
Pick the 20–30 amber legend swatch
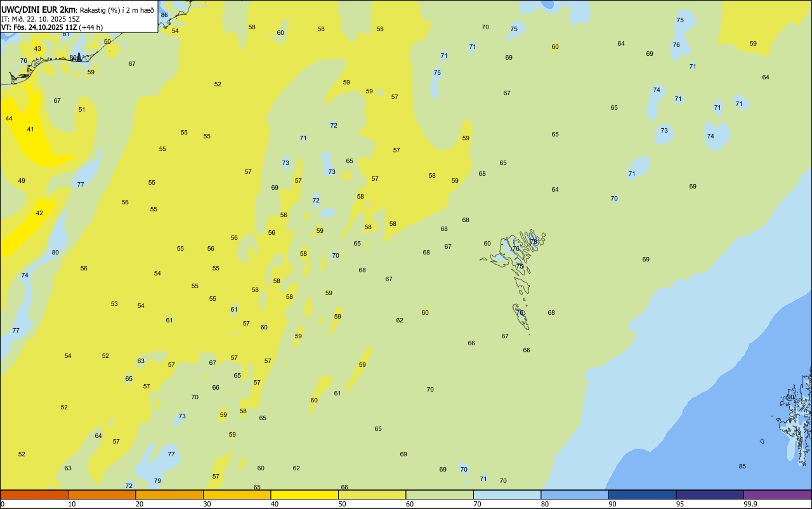pos(169,494)
